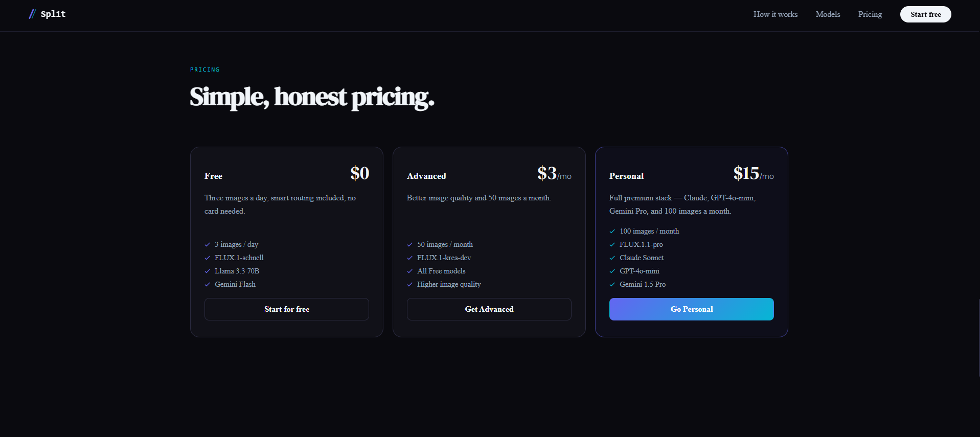980x437 pixels.
Task: Click Get Advanced on the $3 plan
Action: (489, 309)
